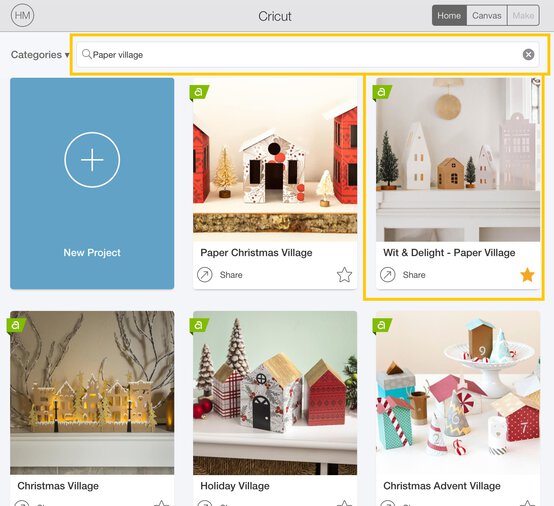Click inside the Paper village search field
This screenshot has height=506, width=554.
307,54
